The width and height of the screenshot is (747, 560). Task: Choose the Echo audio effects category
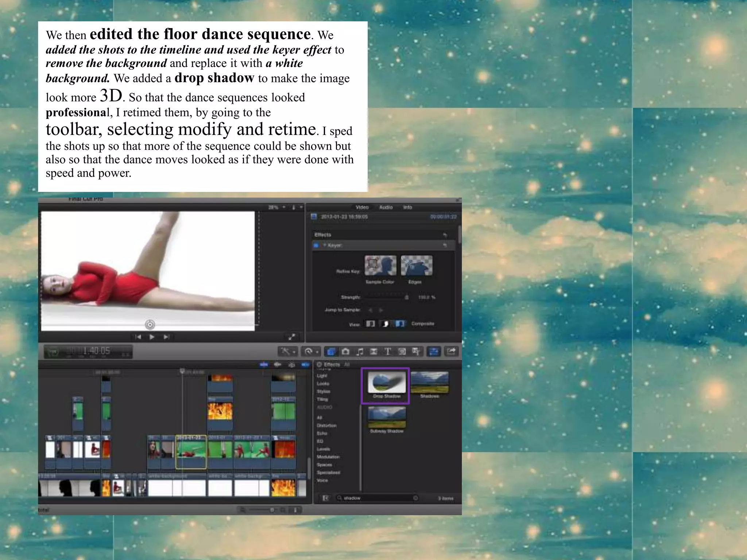322,433
